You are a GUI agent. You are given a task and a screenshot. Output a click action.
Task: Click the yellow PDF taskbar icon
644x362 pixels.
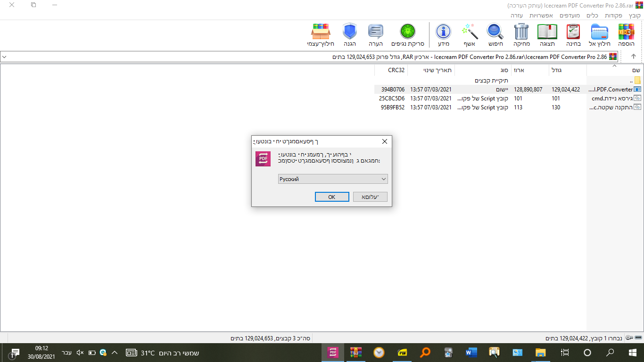[402, 352]
